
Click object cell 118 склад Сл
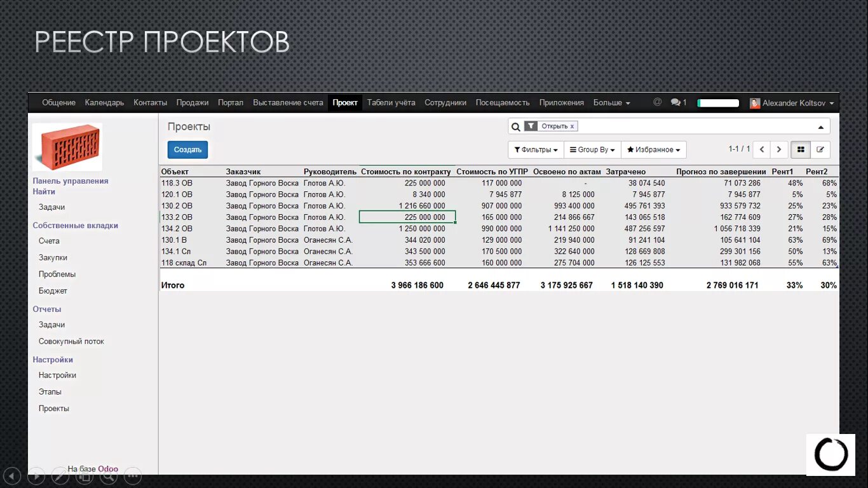184,263
